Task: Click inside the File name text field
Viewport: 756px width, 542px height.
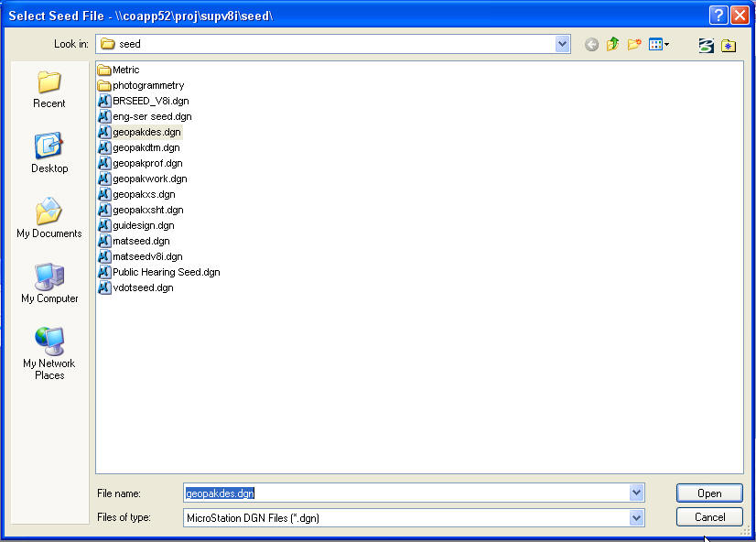Action: click(x=412, y=493)
